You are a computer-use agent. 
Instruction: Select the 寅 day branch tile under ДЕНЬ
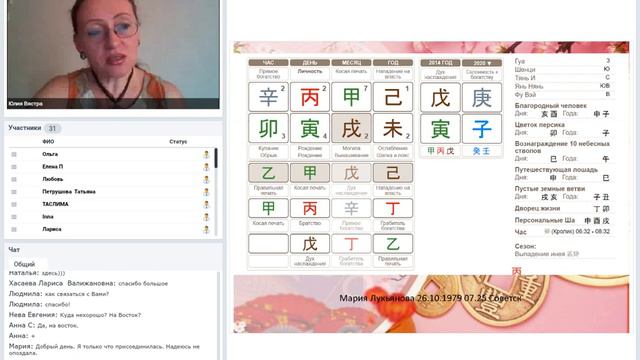(310, 128)
